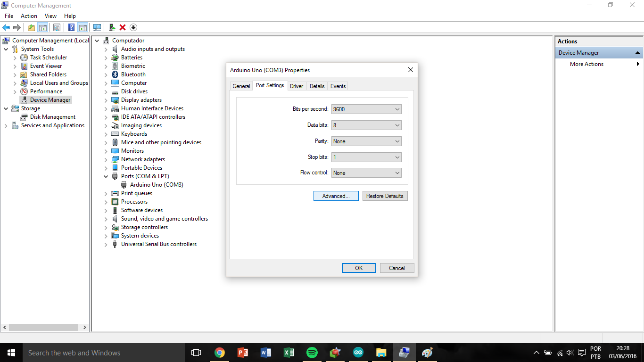The image size is (644, 362).
Task: Click the Update Driver Software toolbar icon
Action: pos(112,27)
